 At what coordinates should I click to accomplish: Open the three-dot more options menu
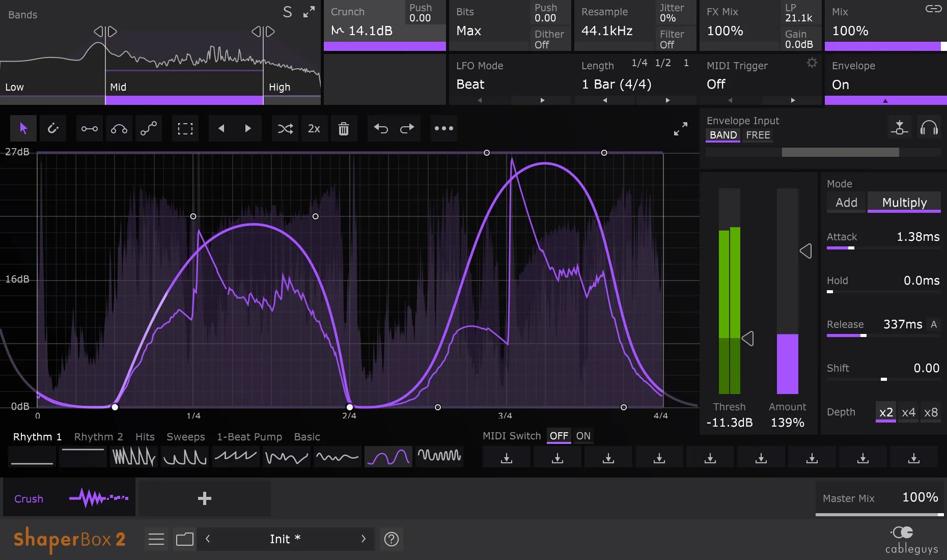point(443,128)
